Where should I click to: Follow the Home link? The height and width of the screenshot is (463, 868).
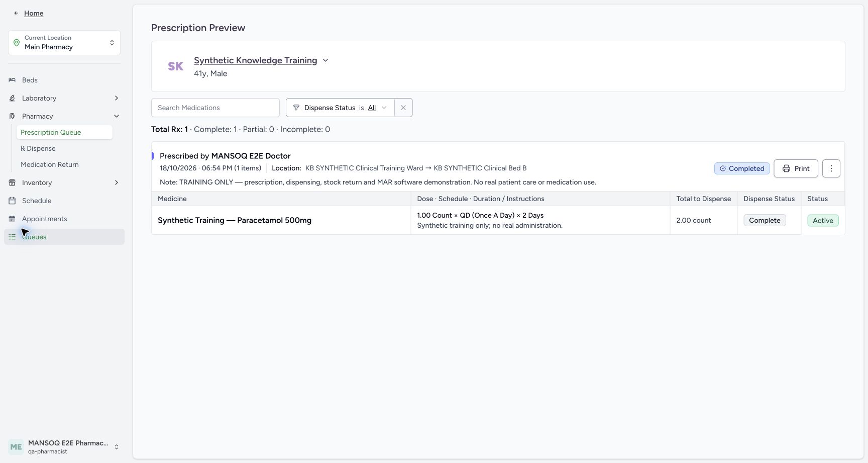(x=34, y=13)
